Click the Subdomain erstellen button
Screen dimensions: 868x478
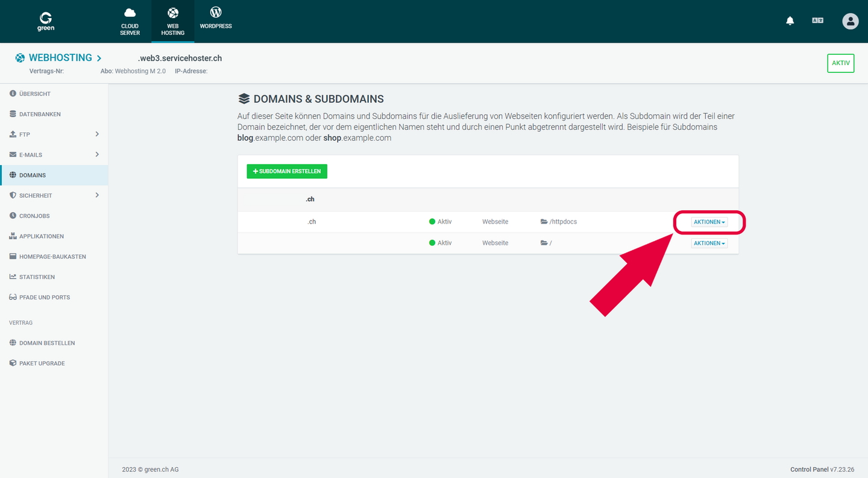coord(287,171)
